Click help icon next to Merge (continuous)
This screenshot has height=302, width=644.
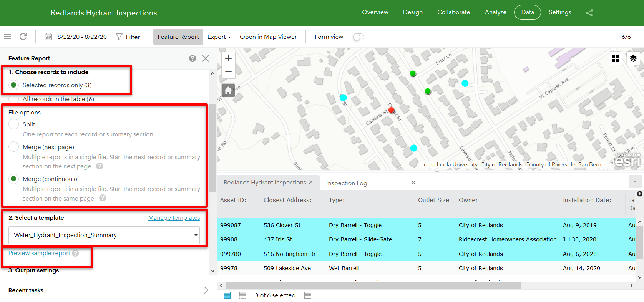point(103,198)
